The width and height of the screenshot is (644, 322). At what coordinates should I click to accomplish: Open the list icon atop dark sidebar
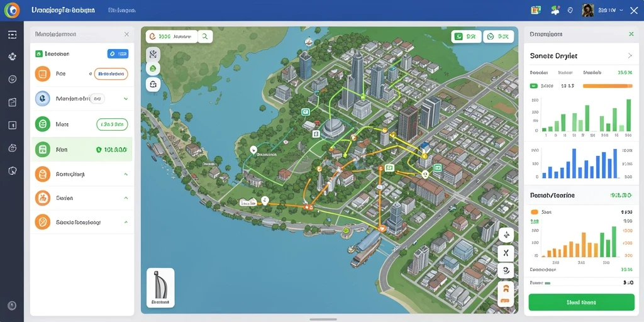pyautogui.click(x=13, y=35)
